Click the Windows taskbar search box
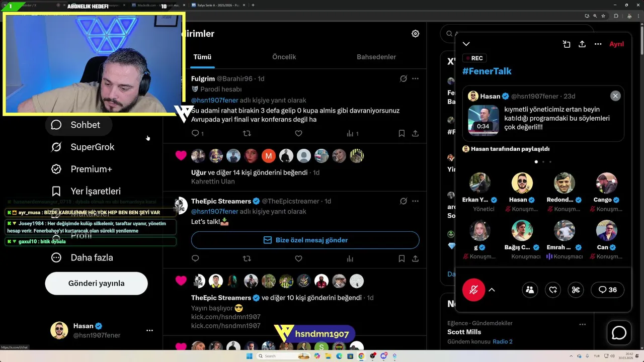Viewport: 644px width, 362px height. click(283, 356)
